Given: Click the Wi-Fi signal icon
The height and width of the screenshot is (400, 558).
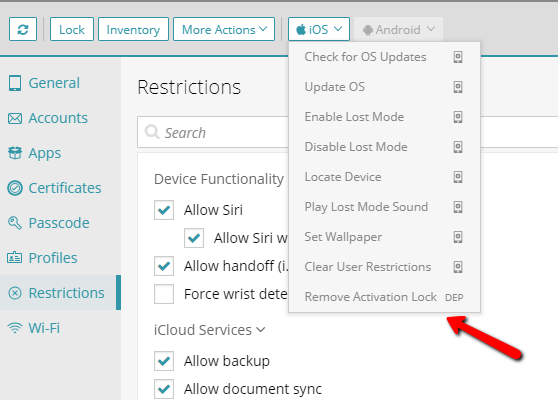Looking at the screenshot, I should [x=15, y=327].
